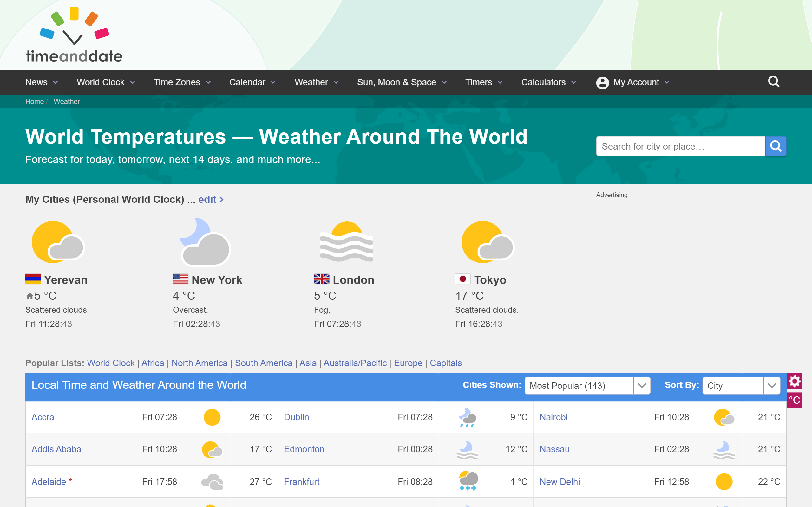Viewport: 812px width, 507px height.
Task: Click the Capitals popular list link
Action: [x=445, y=362]
